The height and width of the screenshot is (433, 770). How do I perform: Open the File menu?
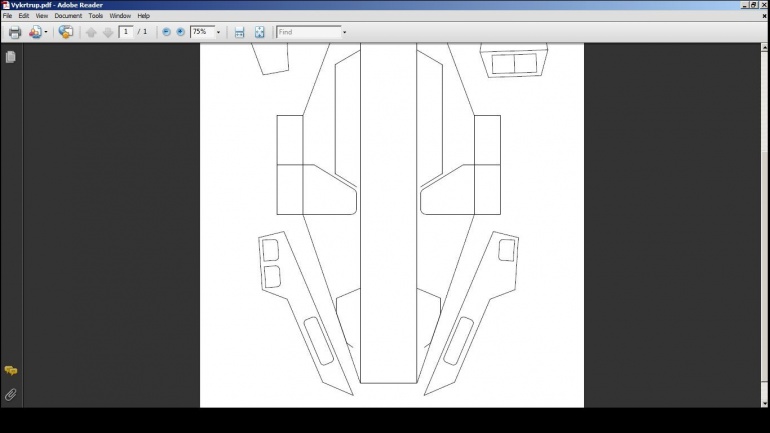[x=7, y=16]
